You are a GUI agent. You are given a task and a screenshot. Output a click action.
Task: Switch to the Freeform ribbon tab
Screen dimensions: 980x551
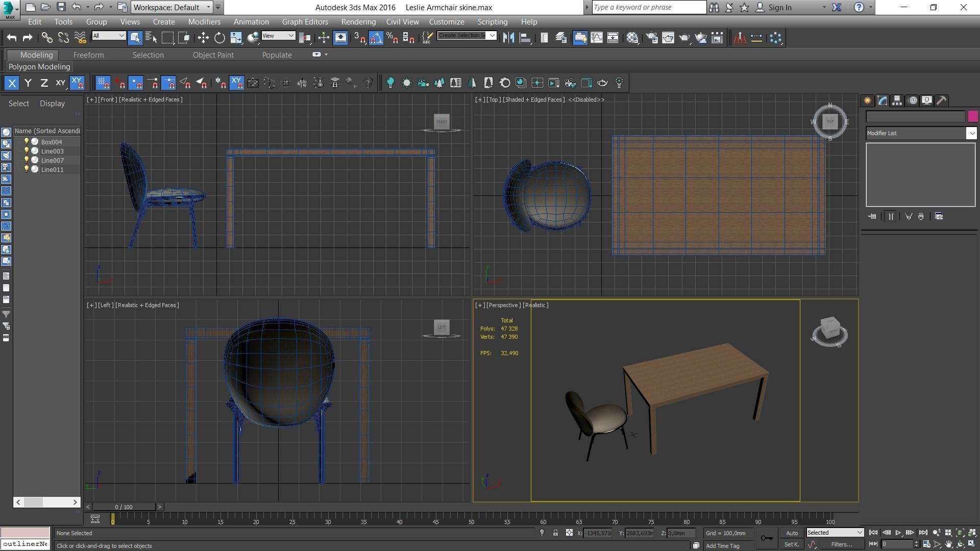point(88,55)
